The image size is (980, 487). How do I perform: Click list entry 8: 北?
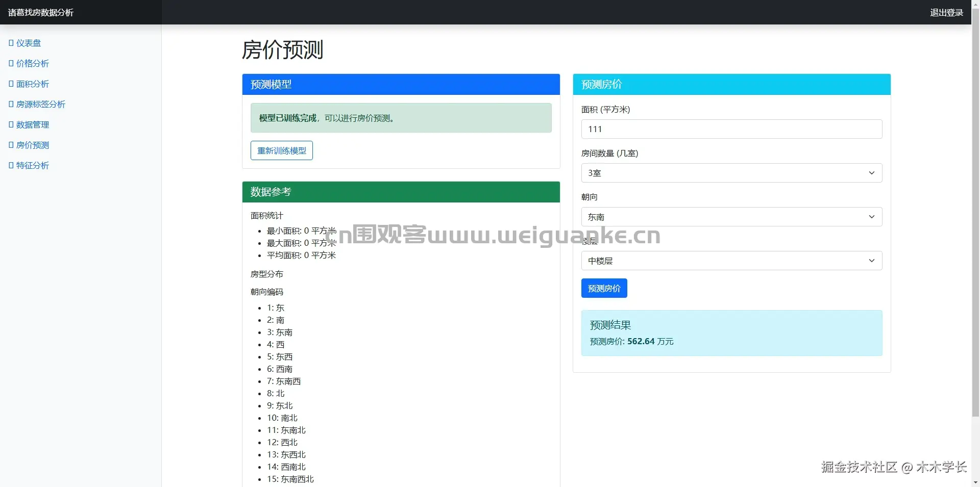click(276, 393)
